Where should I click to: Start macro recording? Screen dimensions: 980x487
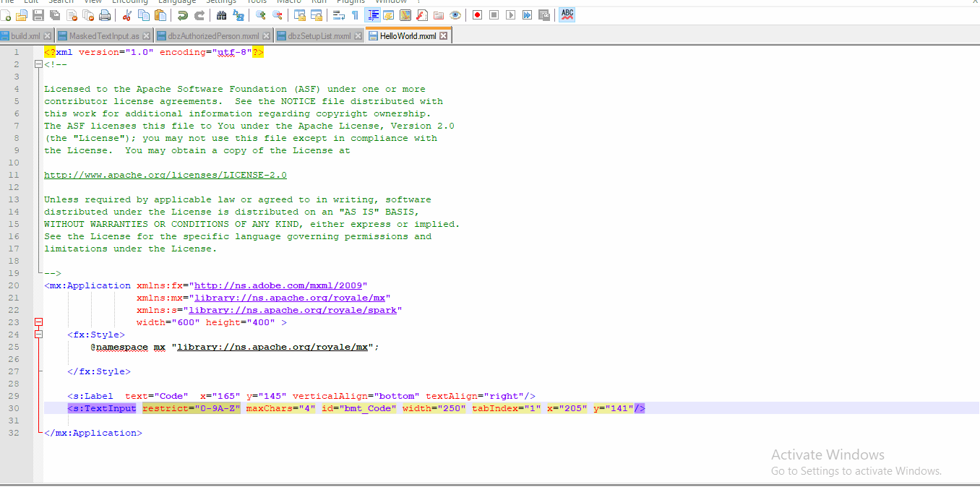point(477,14)
